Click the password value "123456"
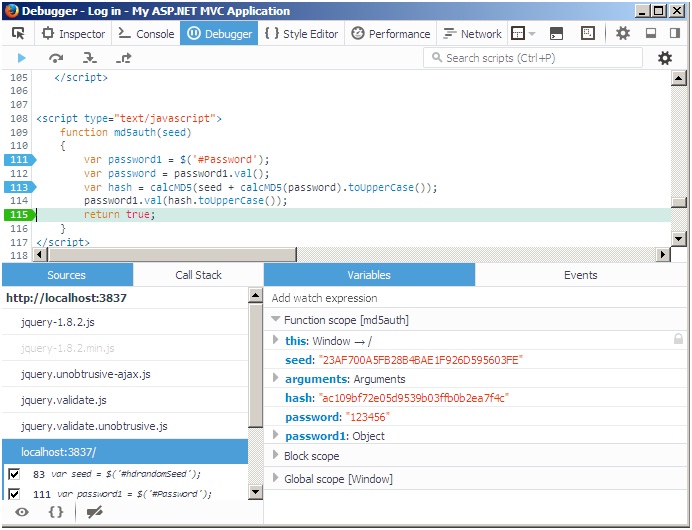 (368, 417)
